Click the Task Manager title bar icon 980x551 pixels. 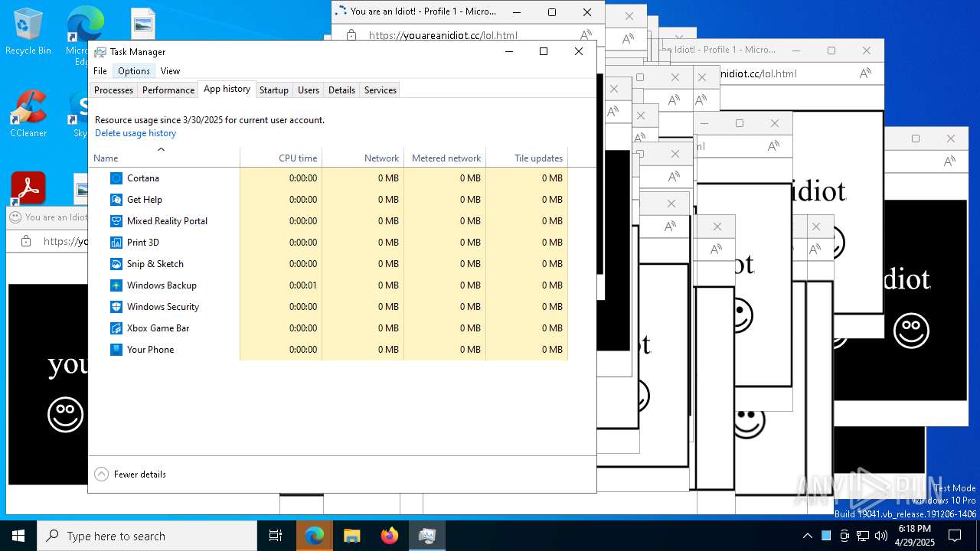pos(100,52)
